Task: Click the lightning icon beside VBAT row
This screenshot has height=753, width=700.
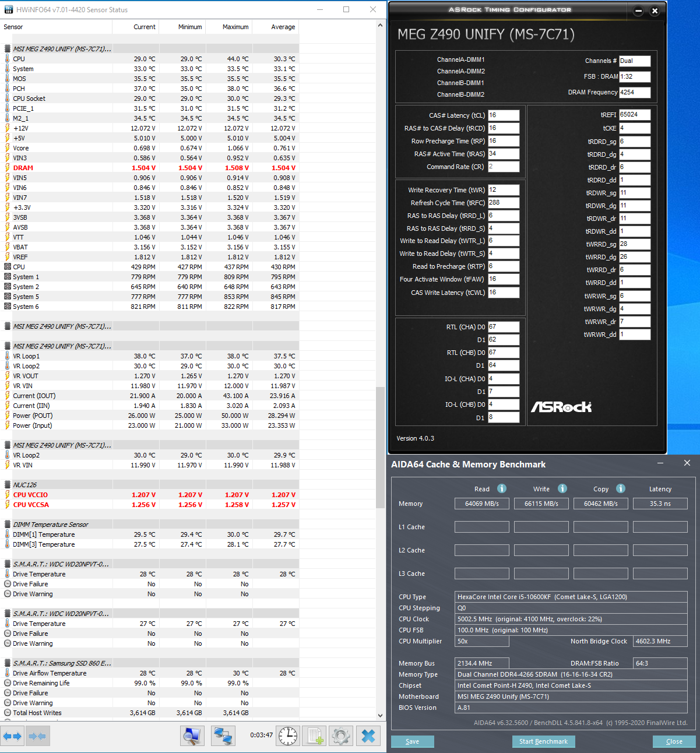Action: tap(8, 247)
